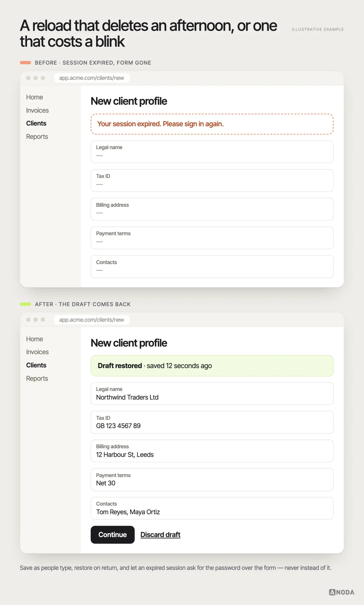Click the empty Payment terms field
The image size is (364, 605).
212,238
